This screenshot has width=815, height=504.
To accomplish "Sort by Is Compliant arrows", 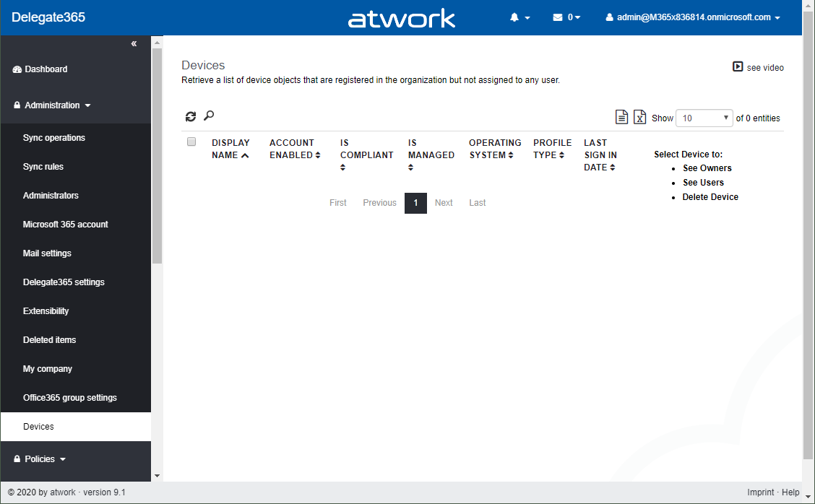I will coord(342,168).
